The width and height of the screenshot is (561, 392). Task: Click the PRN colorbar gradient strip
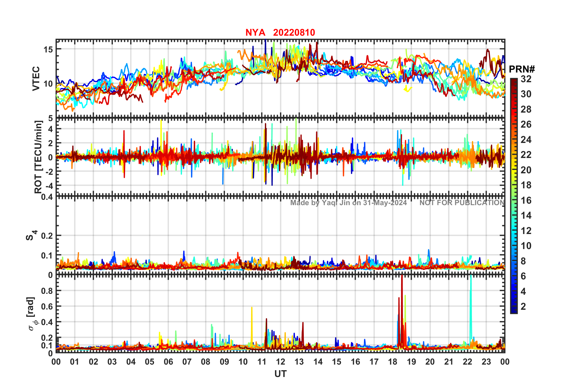pos(514,196)
